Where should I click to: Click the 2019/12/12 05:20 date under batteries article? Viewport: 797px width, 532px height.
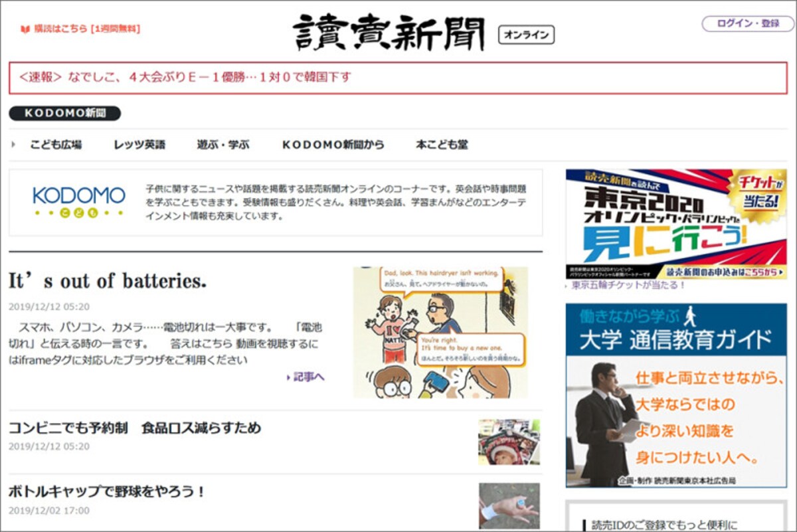[49, 307]
